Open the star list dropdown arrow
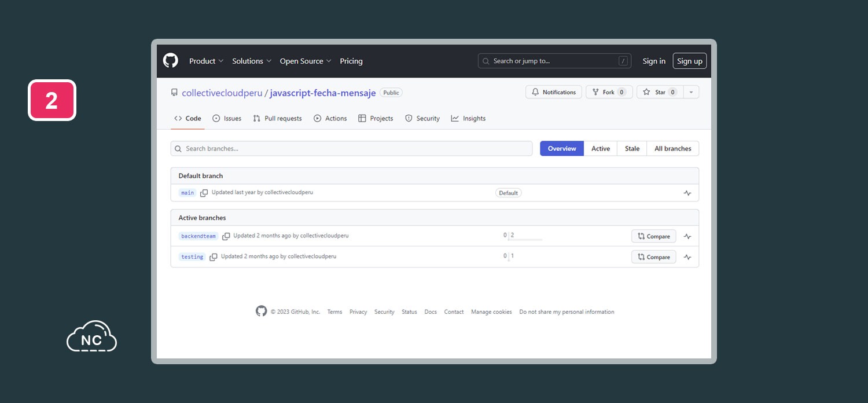Screen dimensions: 868x403 (x=691, y=92)
